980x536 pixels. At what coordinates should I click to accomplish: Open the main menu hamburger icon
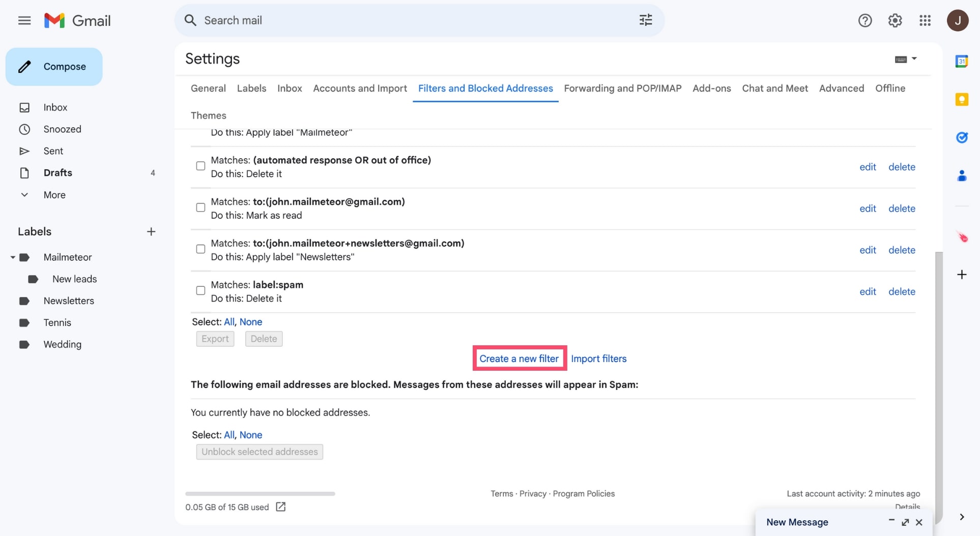click(x=24, y=20)
